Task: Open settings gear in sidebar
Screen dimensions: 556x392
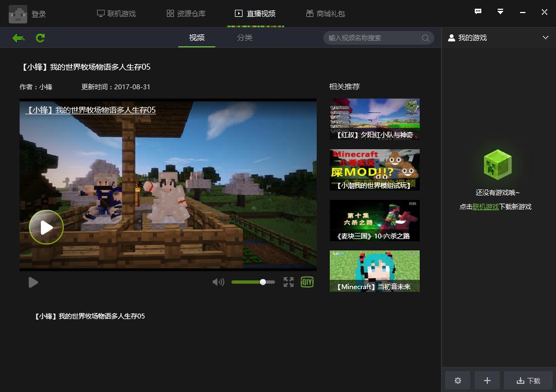Action: 458,381
